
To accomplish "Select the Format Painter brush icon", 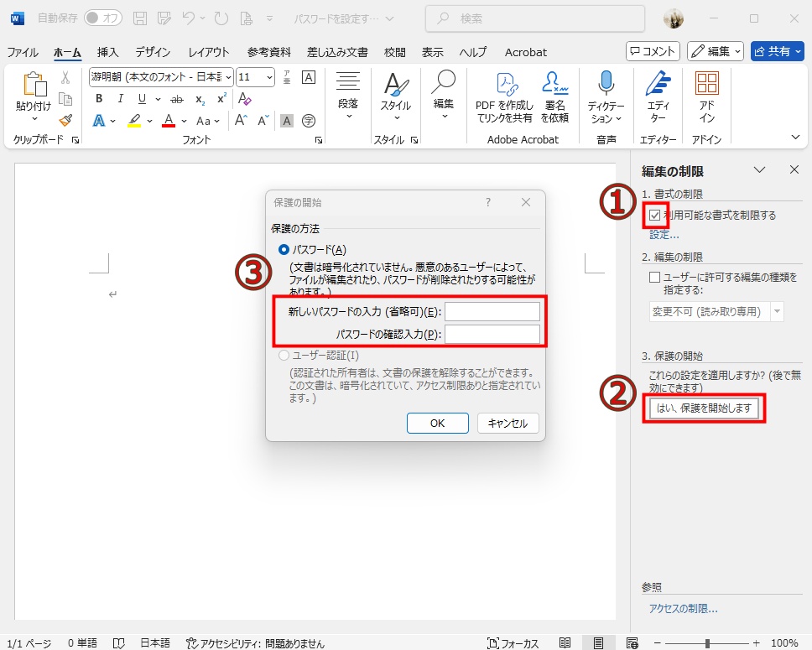I will tap(65, 120).
